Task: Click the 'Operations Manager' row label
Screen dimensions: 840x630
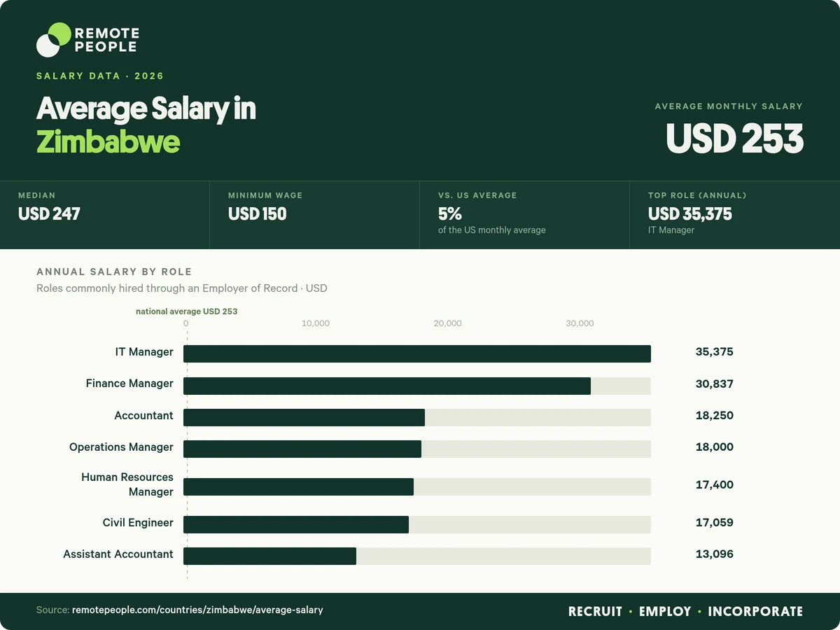Action: [121, 447]
